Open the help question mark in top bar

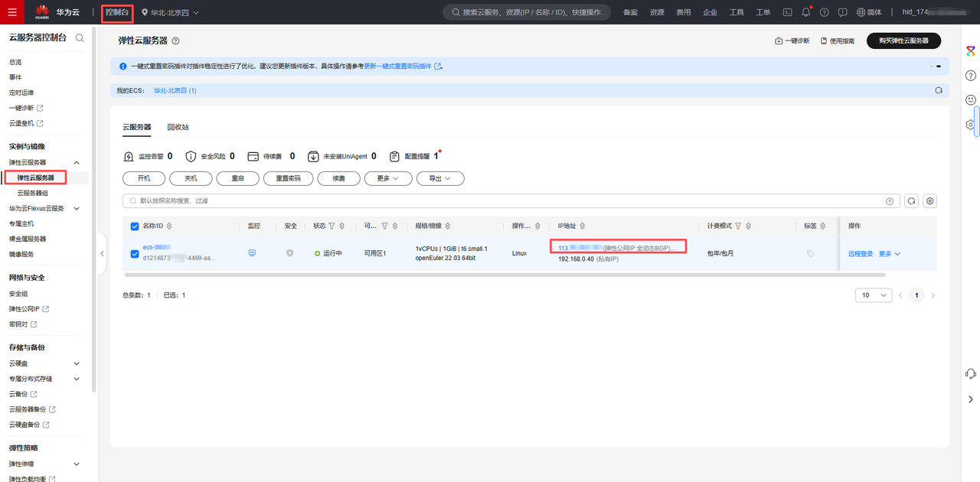tap(824, 12)
